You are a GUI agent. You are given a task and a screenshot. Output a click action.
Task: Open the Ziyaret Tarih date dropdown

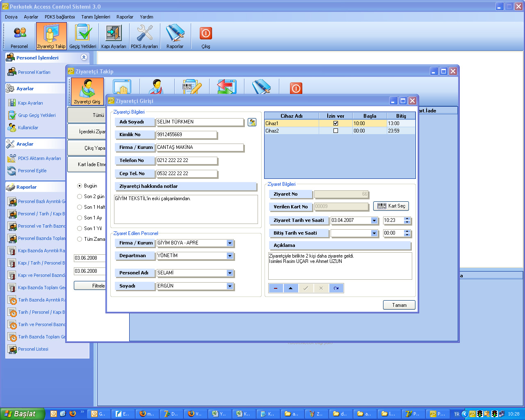coord(374,221)
